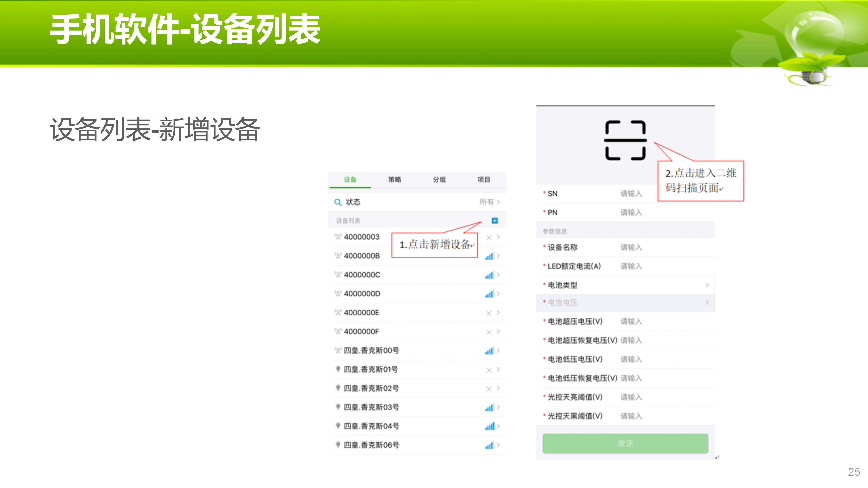This screenshot has width=868, height=488.
Task: Expand the 电池电压 selector chevron
Action: point(707,303)
